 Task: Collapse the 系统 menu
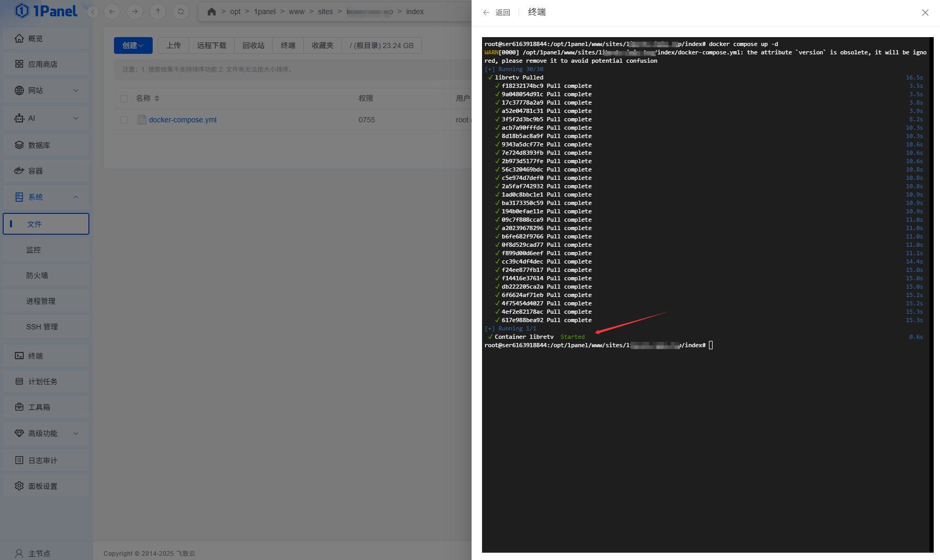(x=46, y=197)
